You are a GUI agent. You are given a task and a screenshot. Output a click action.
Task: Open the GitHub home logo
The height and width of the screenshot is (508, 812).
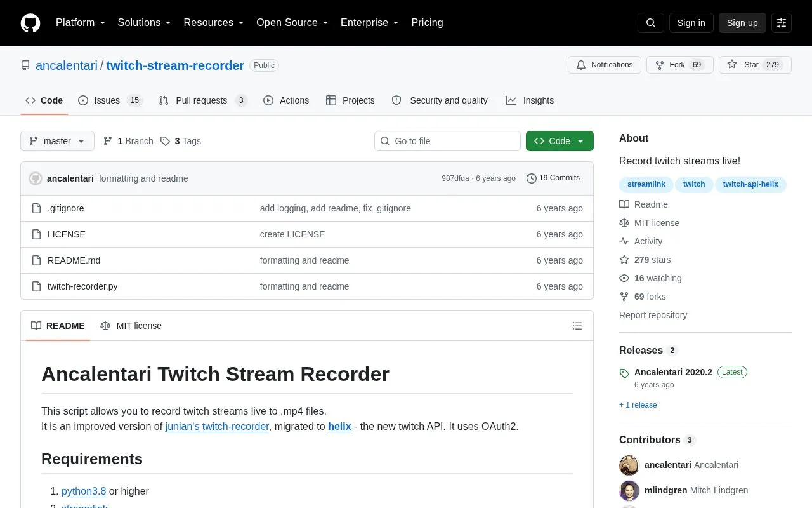(x=30, y=23)
